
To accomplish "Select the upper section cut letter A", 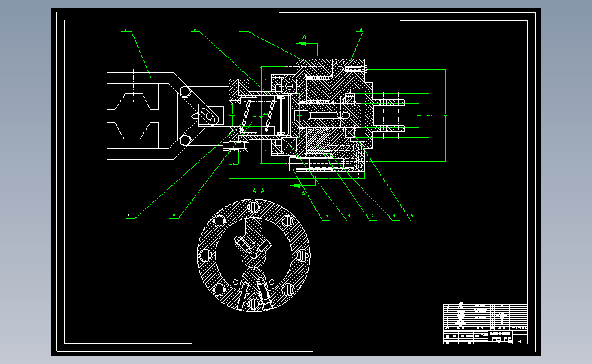I will pyautogui.click(x=305, y=37).
